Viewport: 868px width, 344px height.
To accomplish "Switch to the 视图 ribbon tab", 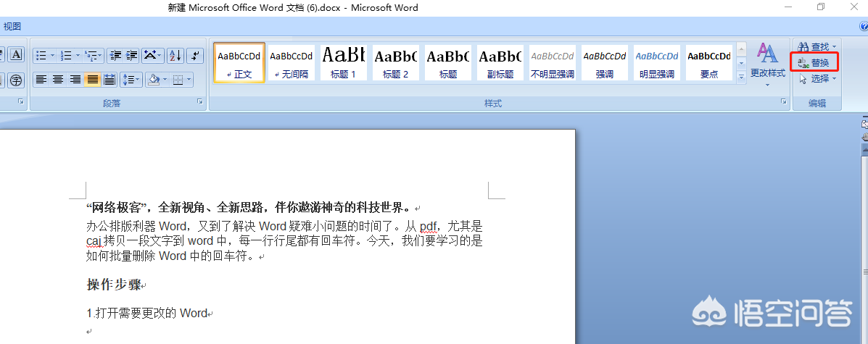I will 12,27.
